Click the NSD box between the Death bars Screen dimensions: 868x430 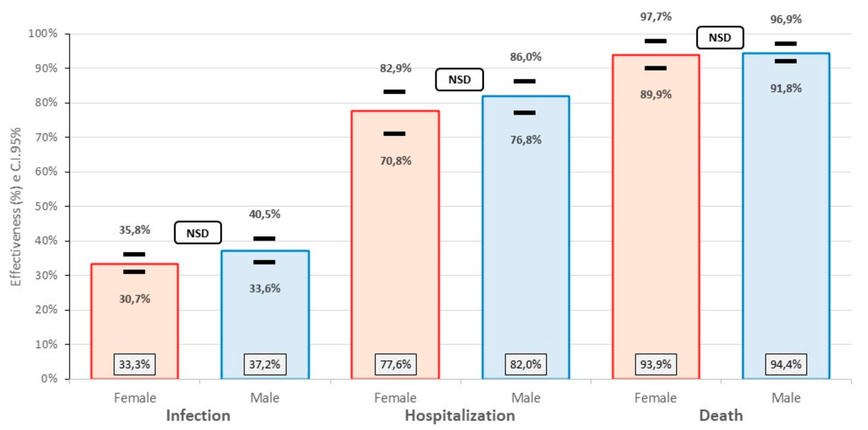click(720, 37)
